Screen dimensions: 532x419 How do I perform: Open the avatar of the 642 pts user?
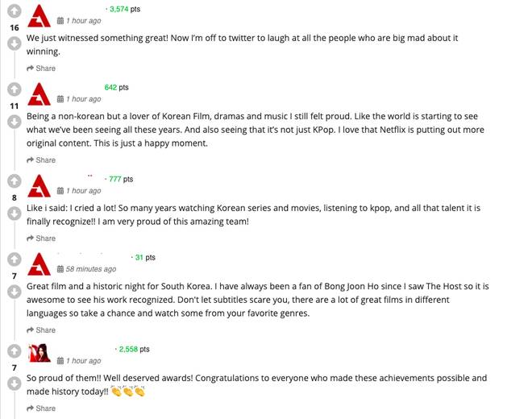point(39,93)
